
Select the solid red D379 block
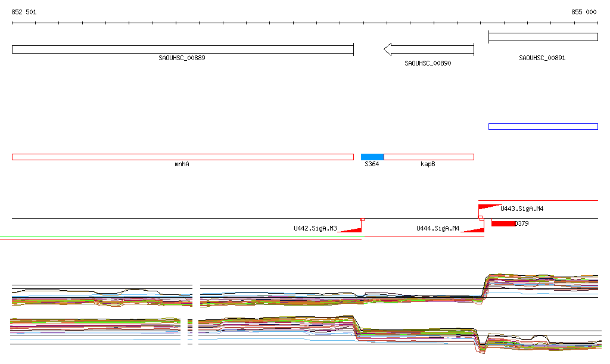(503, 223)
